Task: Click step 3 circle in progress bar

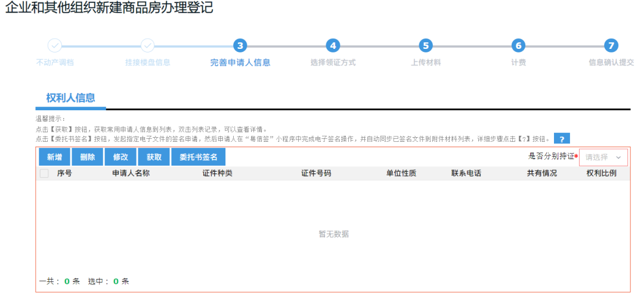Action: (240, 45)
